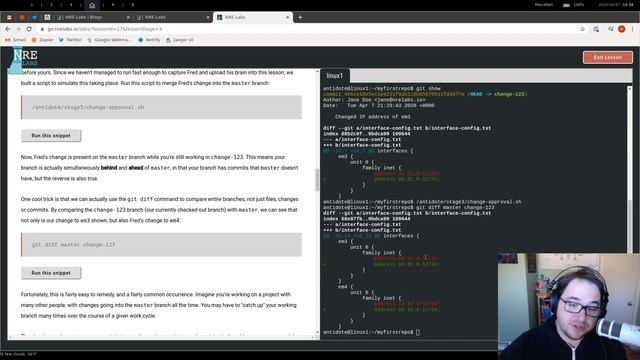640x360 pixels.
Task: Open the Jaeger UI bookmark
Action: (x=180, y=40)
